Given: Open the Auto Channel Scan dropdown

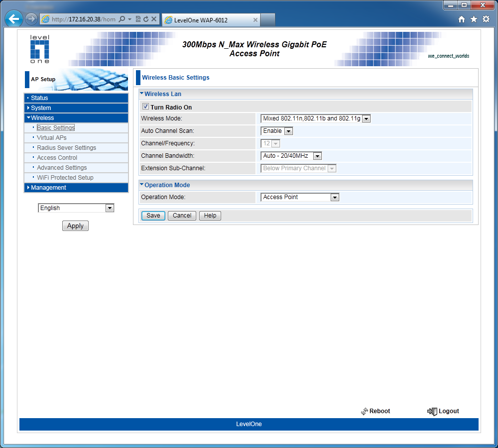Looking at the screenshot, I should tap(276, 131).
